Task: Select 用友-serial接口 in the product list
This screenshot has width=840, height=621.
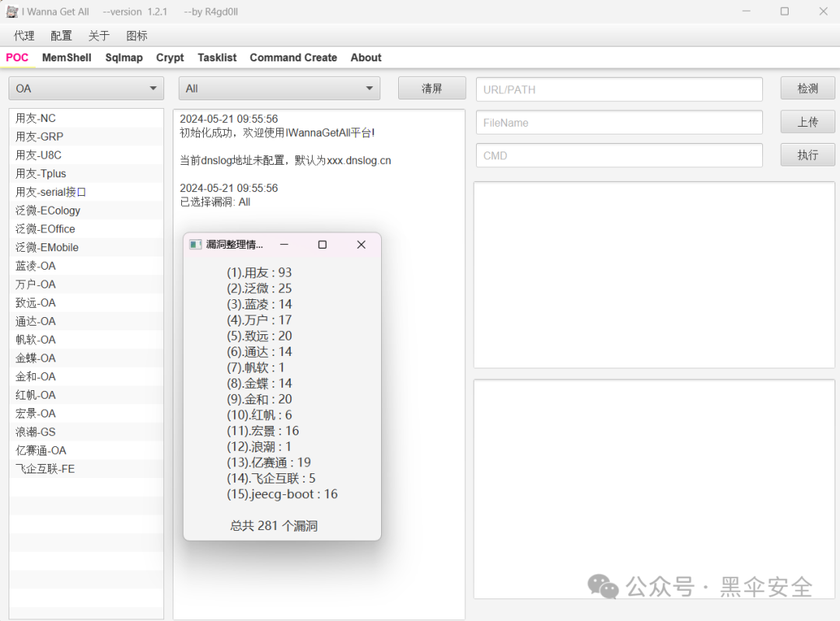Action: pos(86,192)
